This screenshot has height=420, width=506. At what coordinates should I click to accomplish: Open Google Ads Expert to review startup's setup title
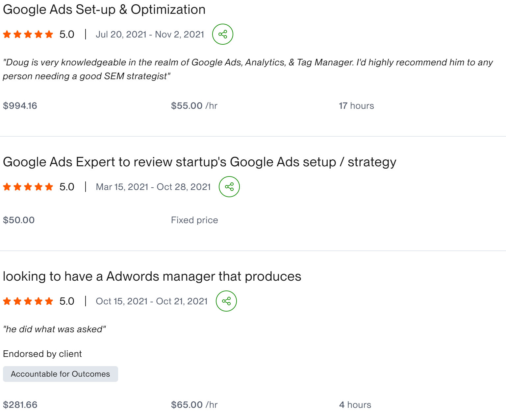click(199, 162)
